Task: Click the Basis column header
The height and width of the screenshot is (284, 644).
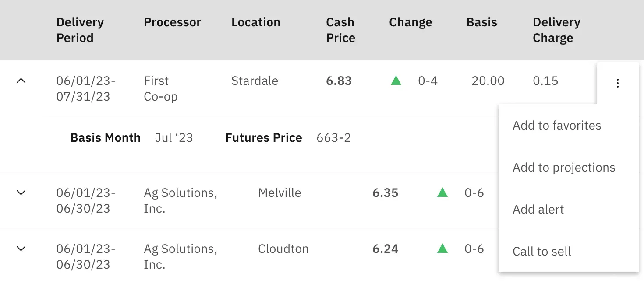Action: coord(481,22)
